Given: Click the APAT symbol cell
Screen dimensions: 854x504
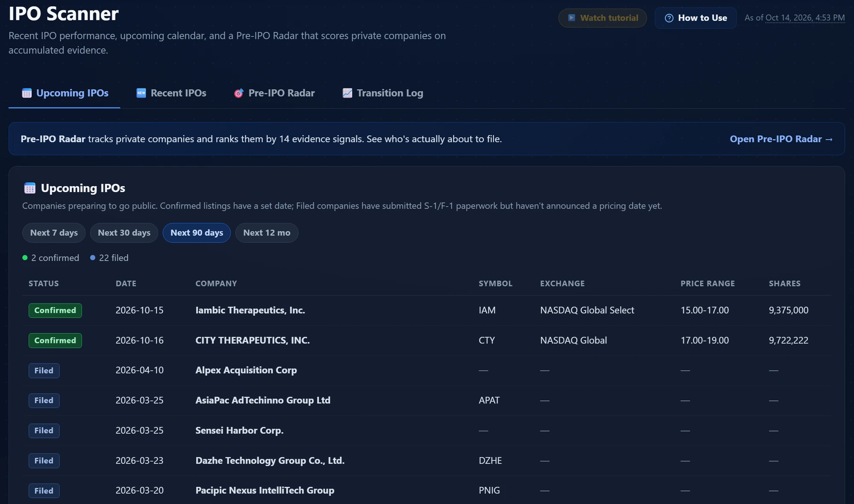Looking at the screenshot, I should 489,400.
